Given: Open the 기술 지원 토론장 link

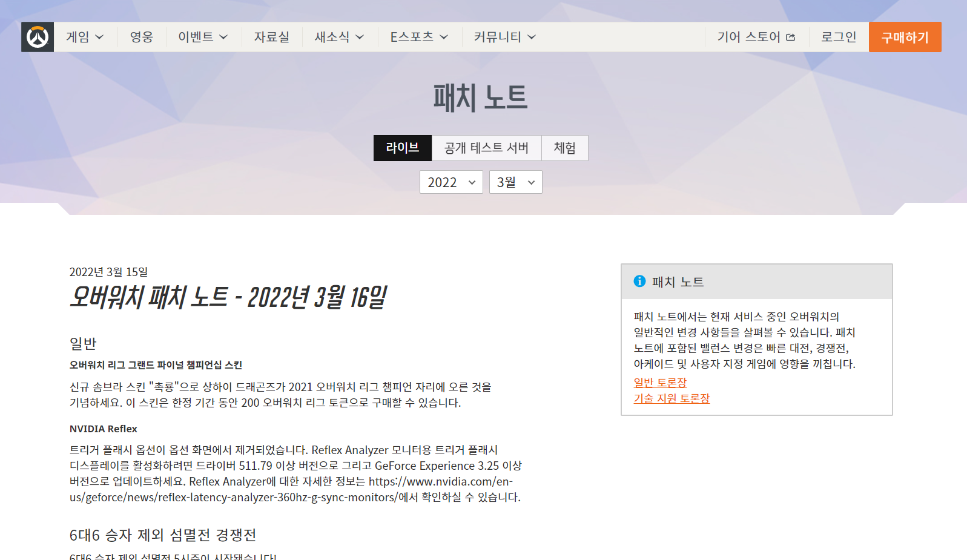Looking at the screenshot, I should (x=672, y=398).
